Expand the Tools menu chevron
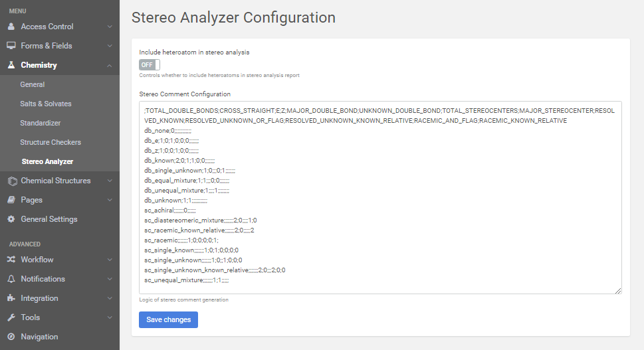Image resolution: width=644 pixels, height=350 pixels. (110, 317)
